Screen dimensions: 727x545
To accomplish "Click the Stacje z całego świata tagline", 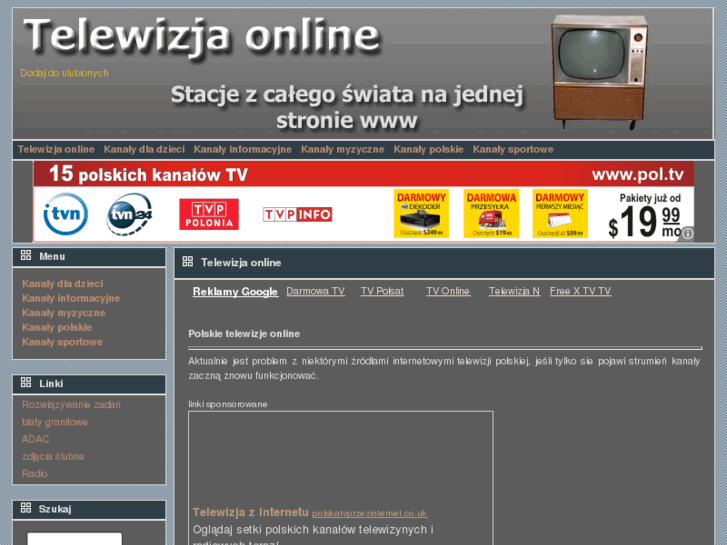I will [x=347, y=107].
